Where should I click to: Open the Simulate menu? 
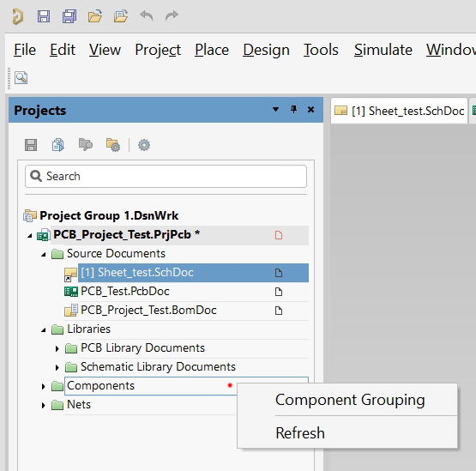click(383, 50)
